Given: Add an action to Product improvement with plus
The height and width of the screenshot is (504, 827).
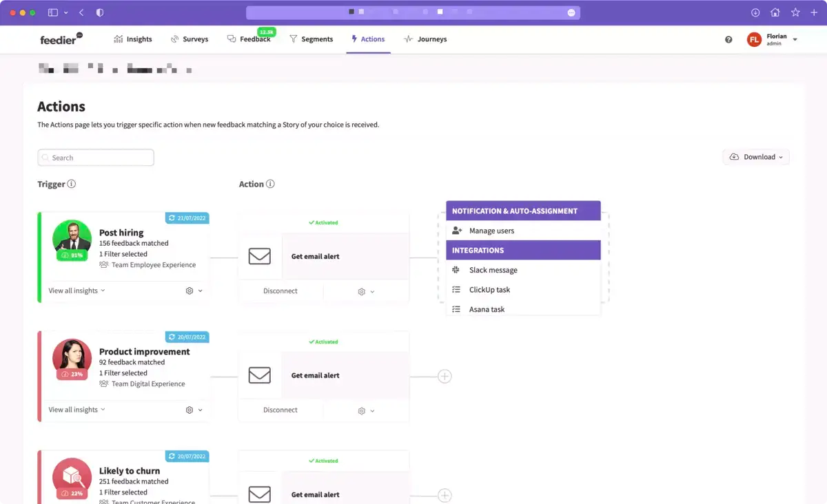Looking at the screenshot, I should pyautogui.click(x=445, y=377).
